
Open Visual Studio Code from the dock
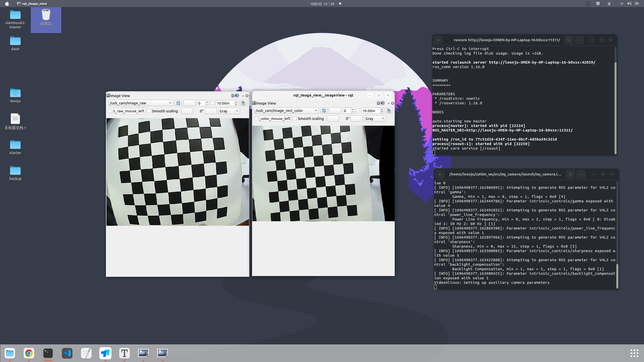[67, 353]
